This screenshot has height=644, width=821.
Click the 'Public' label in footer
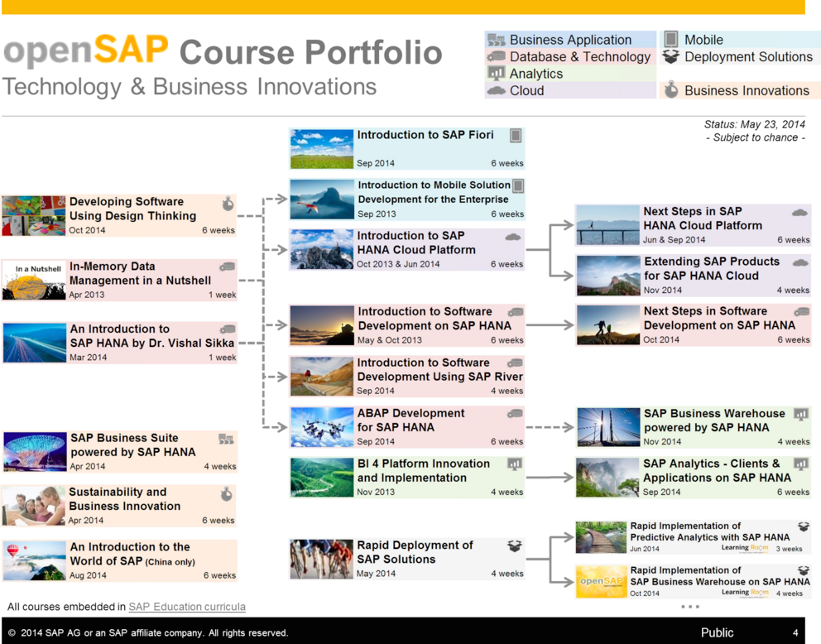[718, 632]
